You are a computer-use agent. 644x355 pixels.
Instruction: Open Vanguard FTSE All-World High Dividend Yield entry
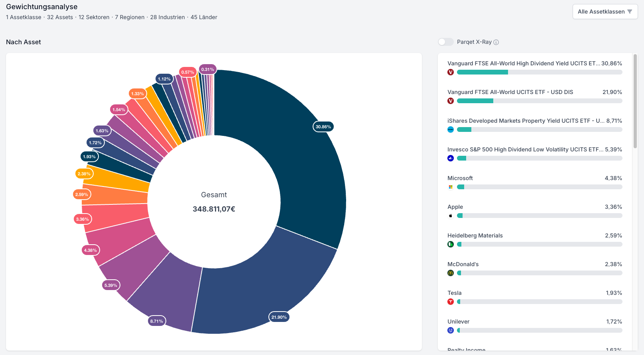click(524, 63)
